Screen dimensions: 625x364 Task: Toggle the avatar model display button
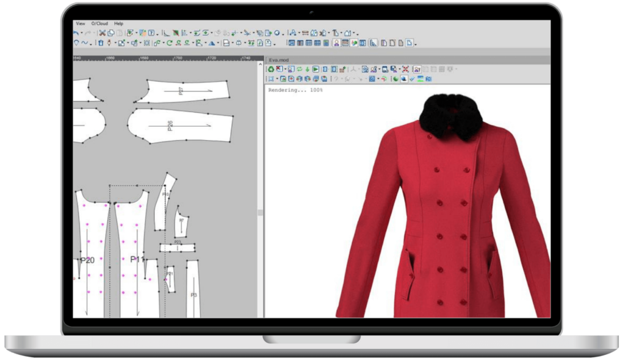[336, 43]
